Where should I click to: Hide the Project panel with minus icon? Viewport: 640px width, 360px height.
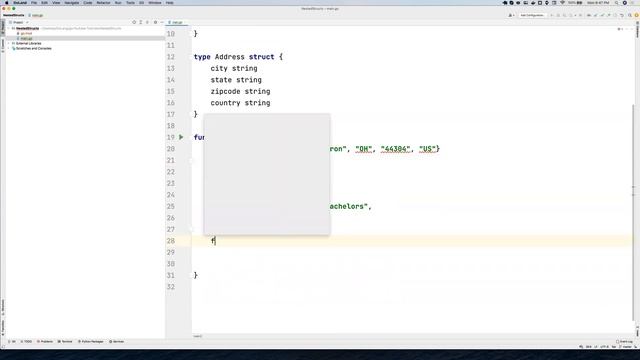tap(162, 22)
